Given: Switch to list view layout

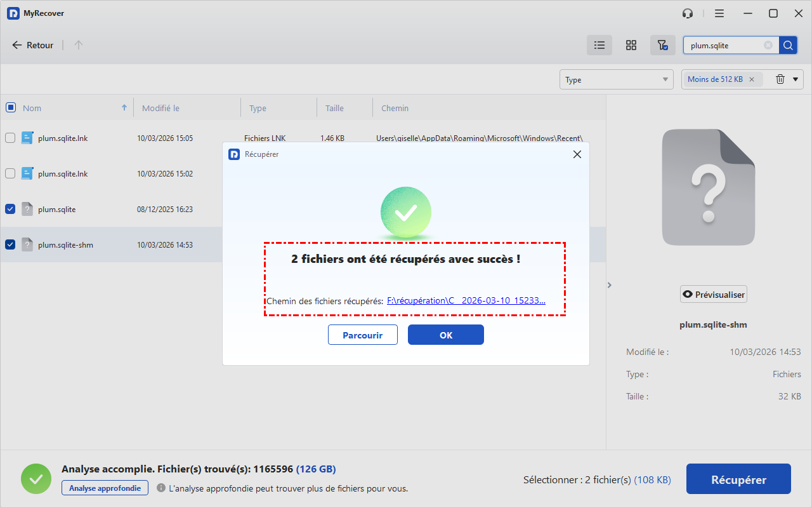Looking at the screenshot, I should coord(599,45).
